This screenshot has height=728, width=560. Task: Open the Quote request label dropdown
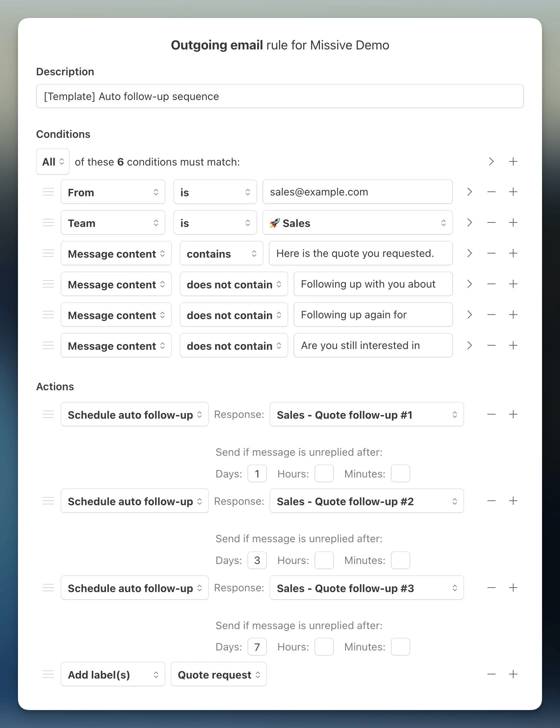(219, 674)
